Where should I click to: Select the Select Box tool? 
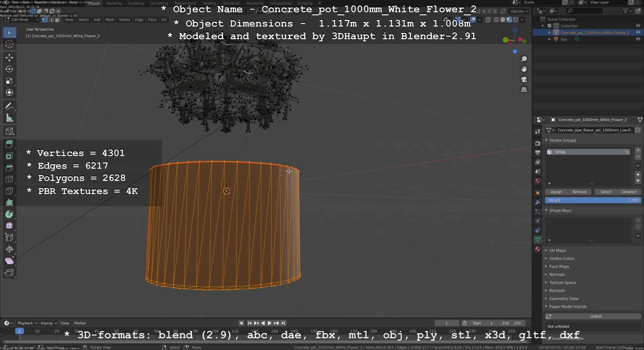[10, 33]
